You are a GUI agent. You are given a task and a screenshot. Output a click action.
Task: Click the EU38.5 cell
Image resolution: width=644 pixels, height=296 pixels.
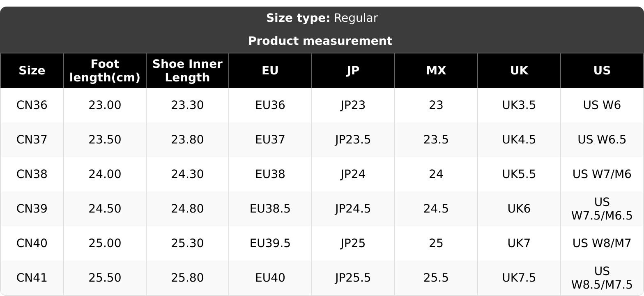pos(270,209)
